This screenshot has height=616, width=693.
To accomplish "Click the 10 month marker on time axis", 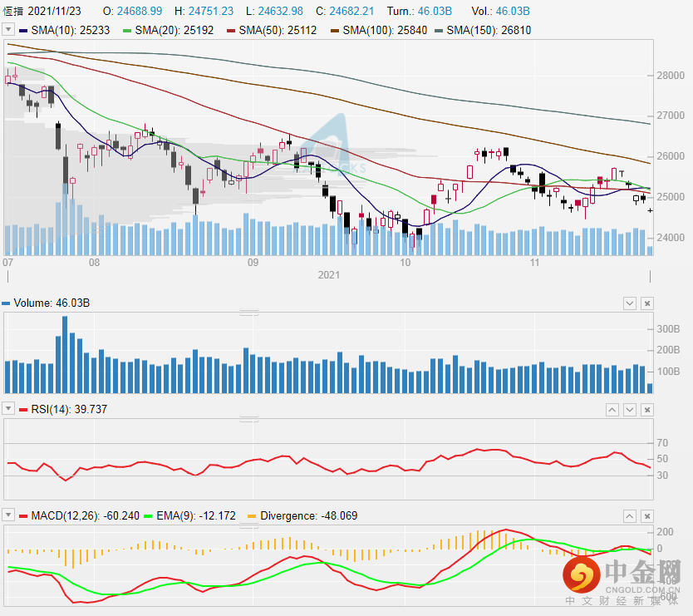I will pyautogui.click(x=405, y=263).
